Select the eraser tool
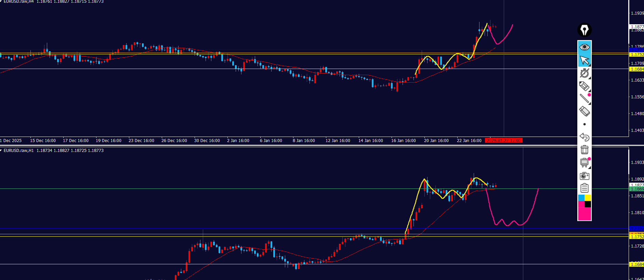This screenshot has height=280, width=644. pyautogui.click(x=584, y=111)
